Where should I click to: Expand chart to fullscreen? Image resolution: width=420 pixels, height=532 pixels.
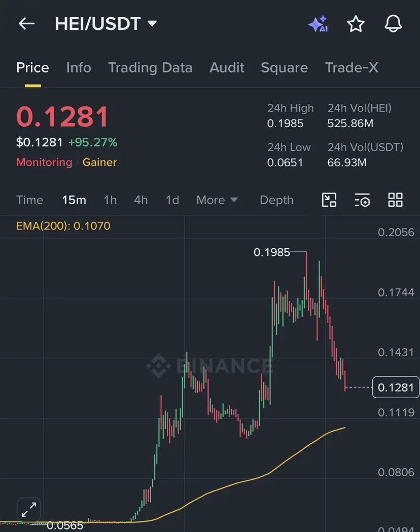tap(29, 510)
